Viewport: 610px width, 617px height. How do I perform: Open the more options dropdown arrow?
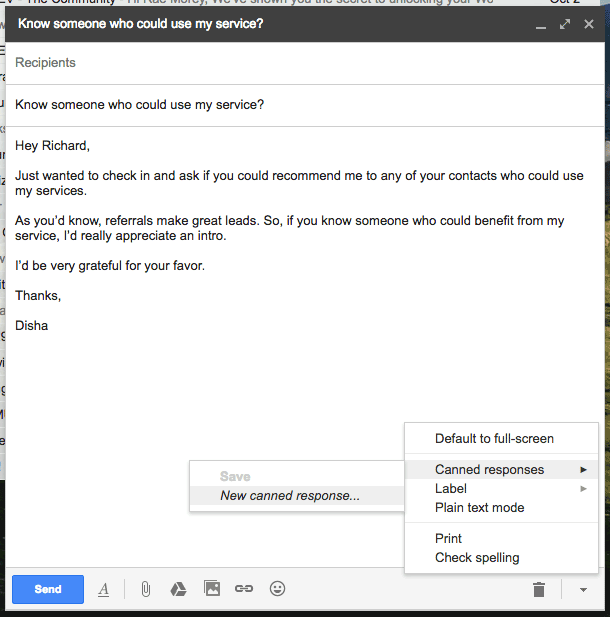(583, 590)
